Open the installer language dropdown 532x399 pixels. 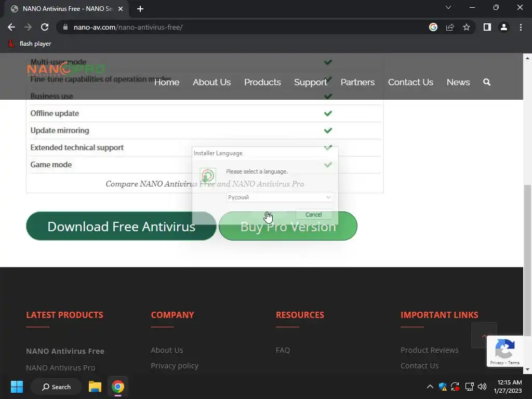280,197
